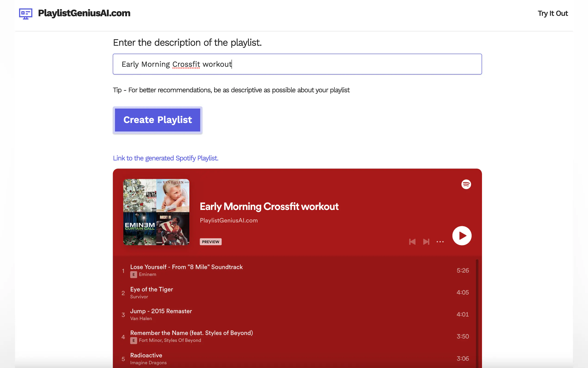Viewport: 588px width, 368px height.
Task: Open the generated Spotify Playlist link
Action: [166, 158]
